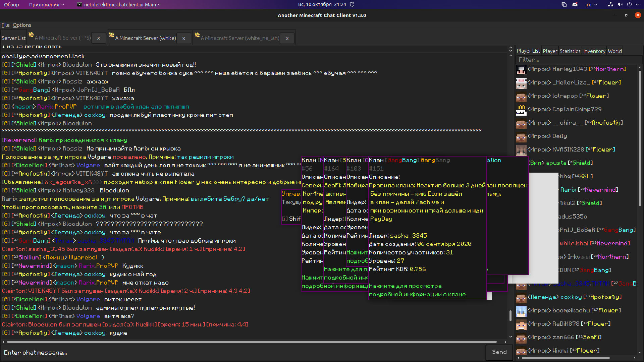This screenshot has height=362, width=644.
Task: Click the chat scroll down arrow
Action: tap(511, 337)
